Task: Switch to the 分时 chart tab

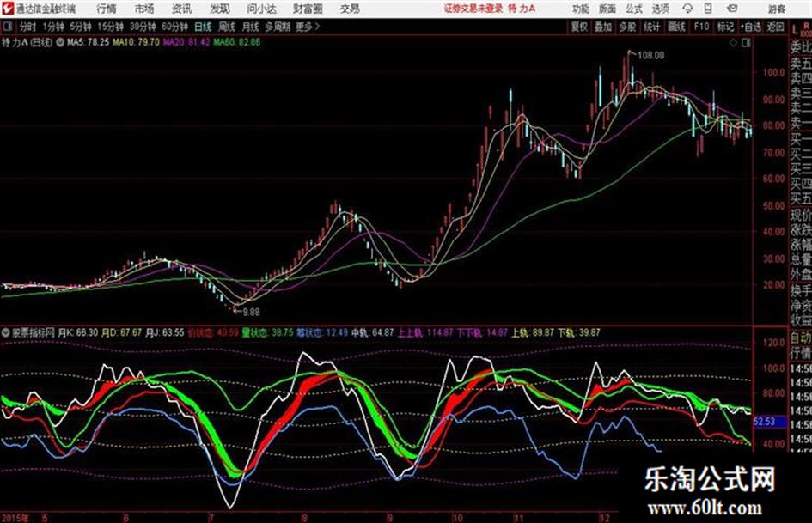Action: pos(27,27)
